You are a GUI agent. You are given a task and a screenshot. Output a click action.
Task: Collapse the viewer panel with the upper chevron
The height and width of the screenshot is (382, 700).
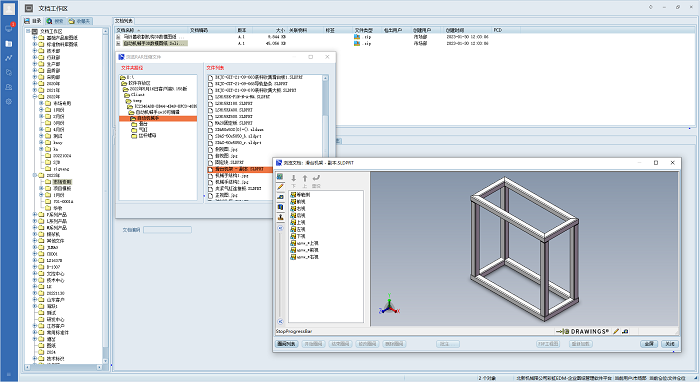coord(280,228)
